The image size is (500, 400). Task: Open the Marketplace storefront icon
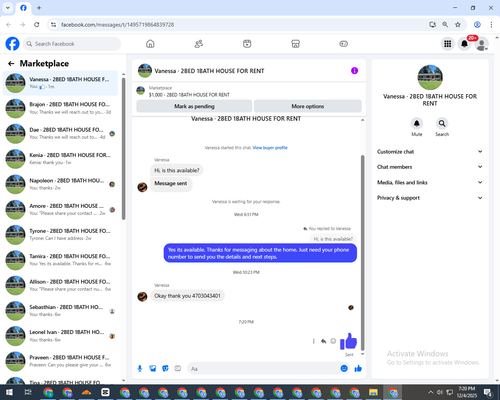click(295, 44)
